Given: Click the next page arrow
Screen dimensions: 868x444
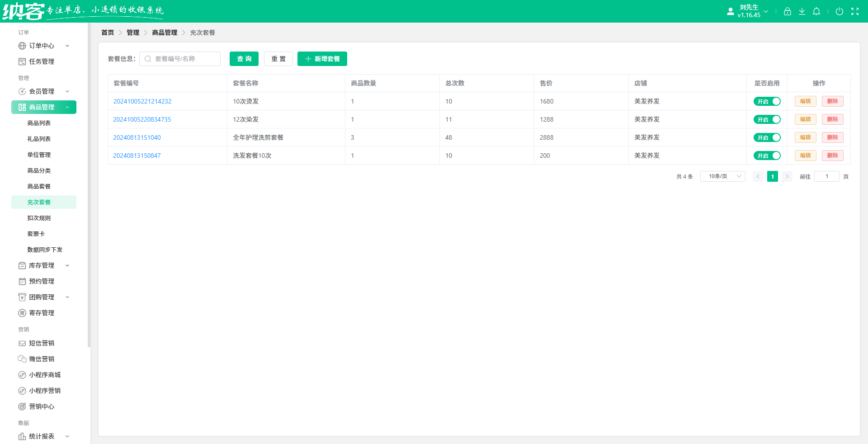Looking at the screenshot, I should pos(787,176).
